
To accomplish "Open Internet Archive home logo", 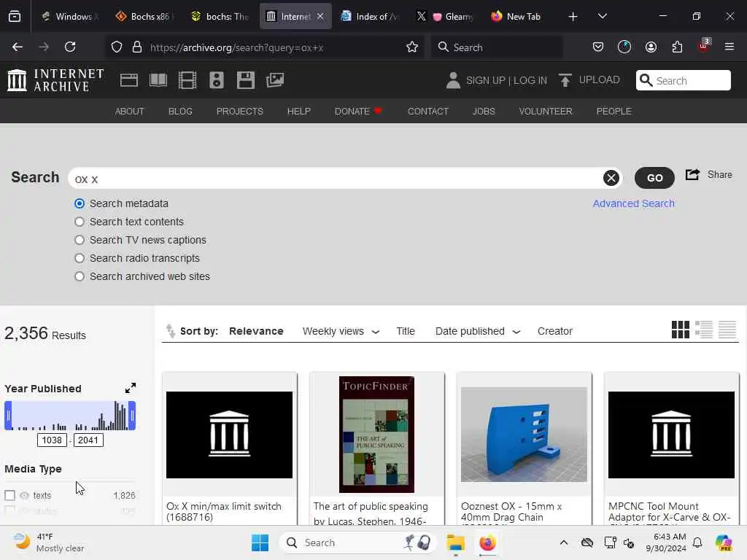I will tap(55, 80).
